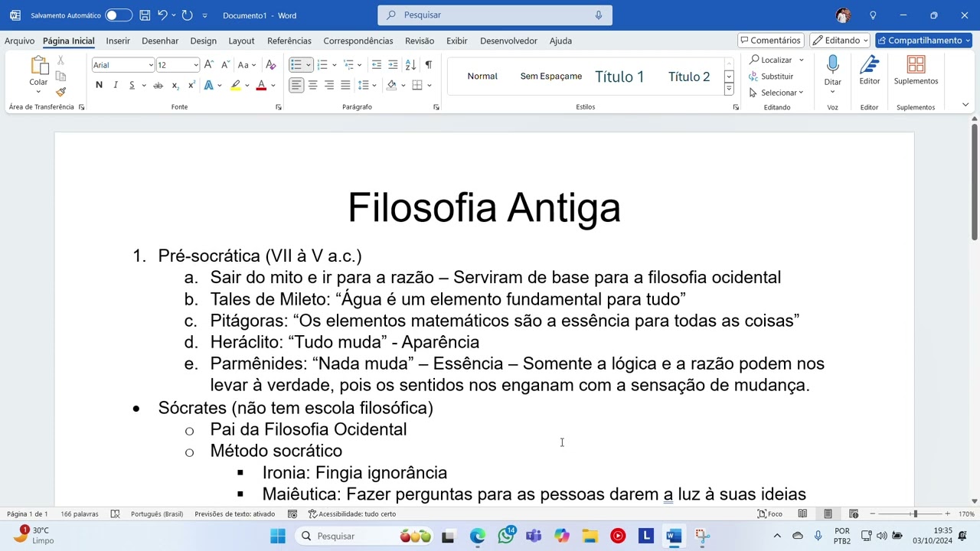The image size is (980, 551).
Task: Switch to Web Layout view in status bar
Action: point(854,514)
